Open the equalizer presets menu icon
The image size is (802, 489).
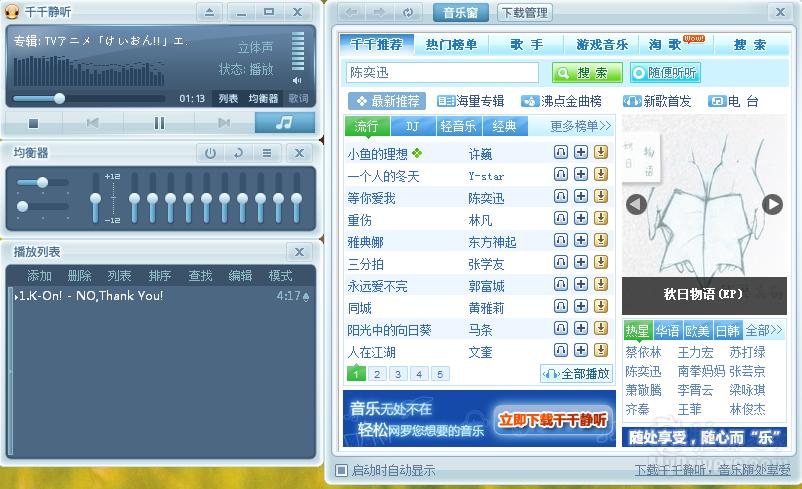[267, 153]
